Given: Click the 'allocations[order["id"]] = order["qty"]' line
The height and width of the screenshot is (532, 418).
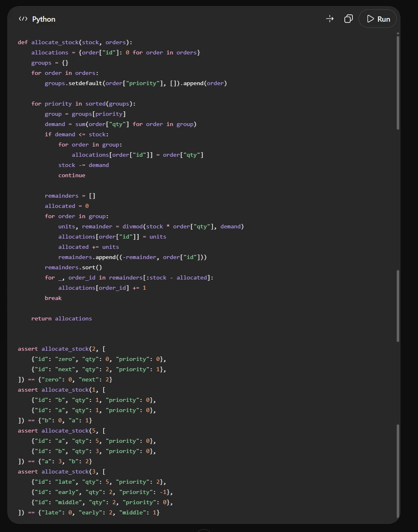Looking at the screenshot, I should [138, 155].
